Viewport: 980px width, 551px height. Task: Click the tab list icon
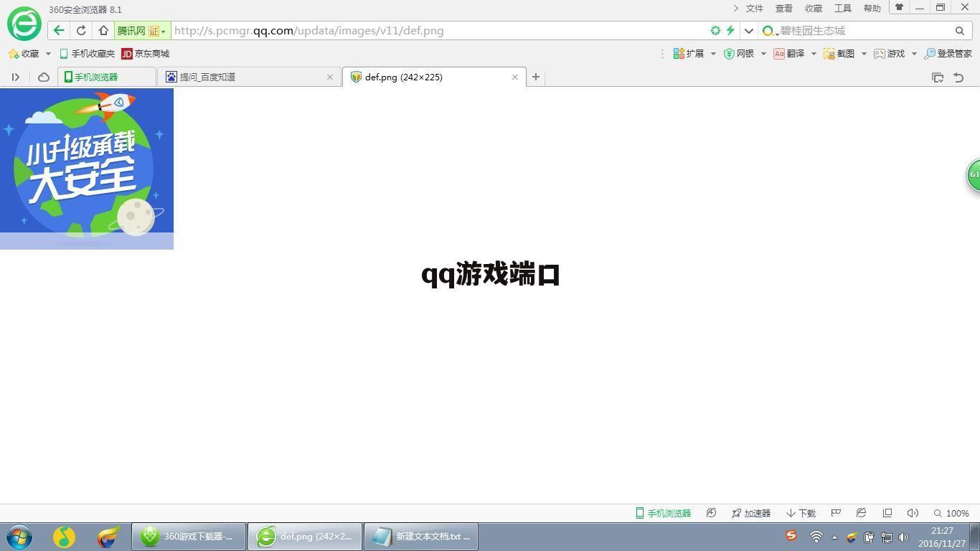point(938,77)
